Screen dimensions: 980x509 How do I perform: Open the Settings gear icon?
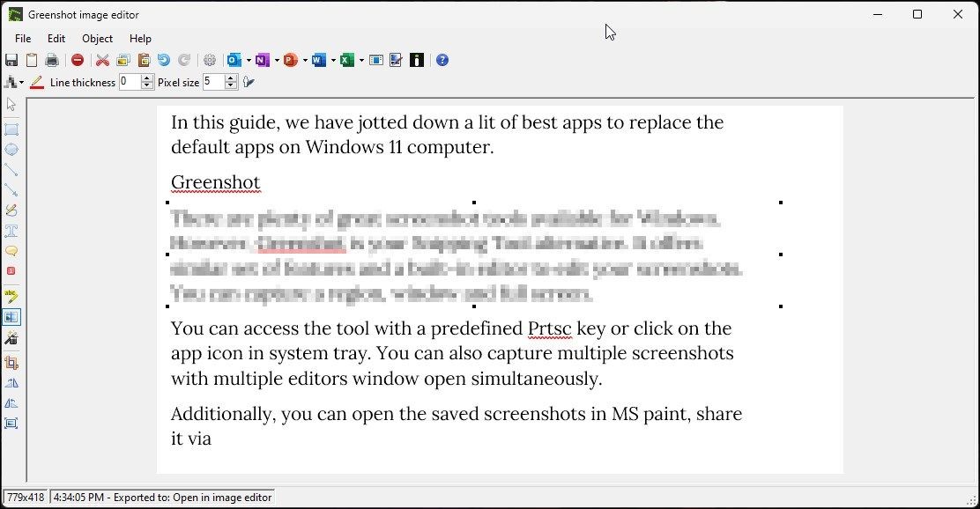(210, 60)
